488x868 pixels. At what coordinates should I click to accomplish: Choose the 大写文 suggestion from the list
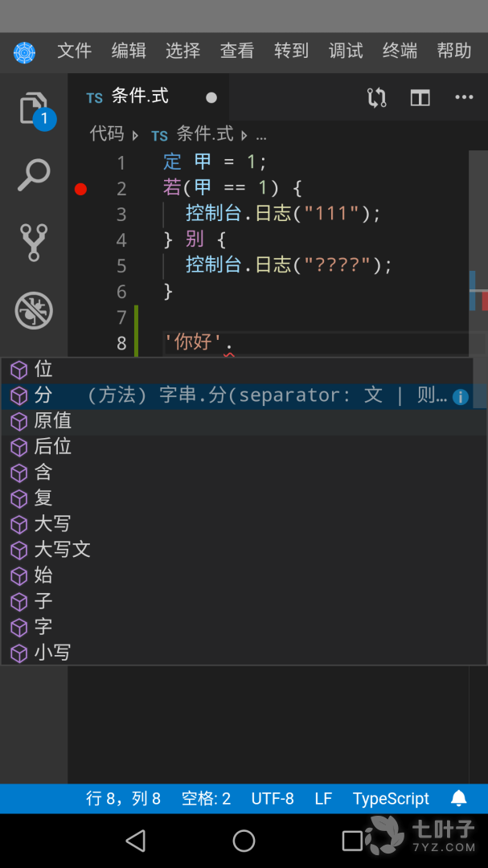[62, 550]
